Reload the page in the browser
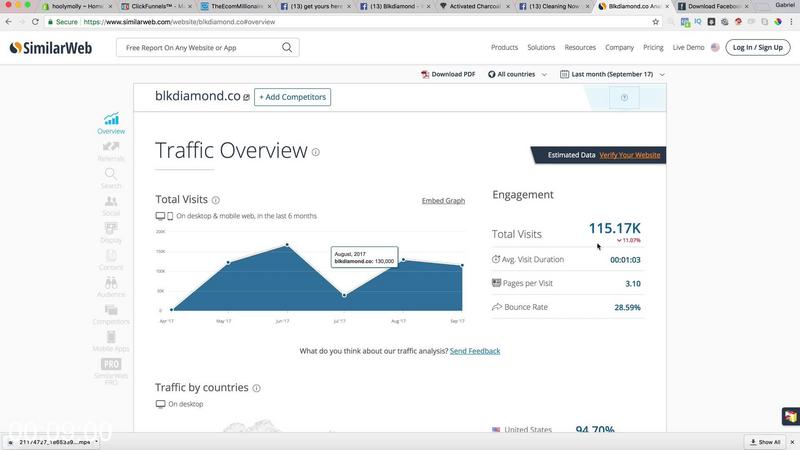The image size is (800, 450). [35, 22]
